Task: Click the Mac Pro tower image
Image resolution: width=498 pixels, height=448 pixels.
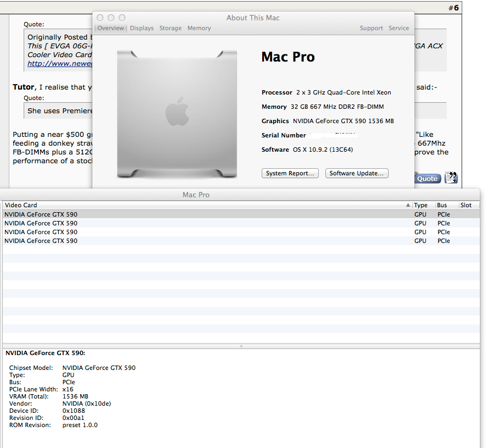Action: (x=177, y=114)
